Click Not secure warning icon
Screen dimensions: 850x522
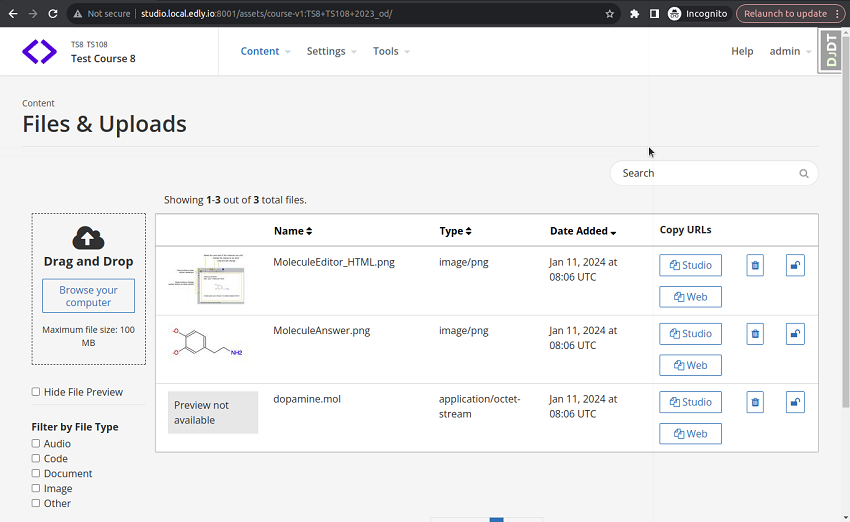(x=78, y=14)
